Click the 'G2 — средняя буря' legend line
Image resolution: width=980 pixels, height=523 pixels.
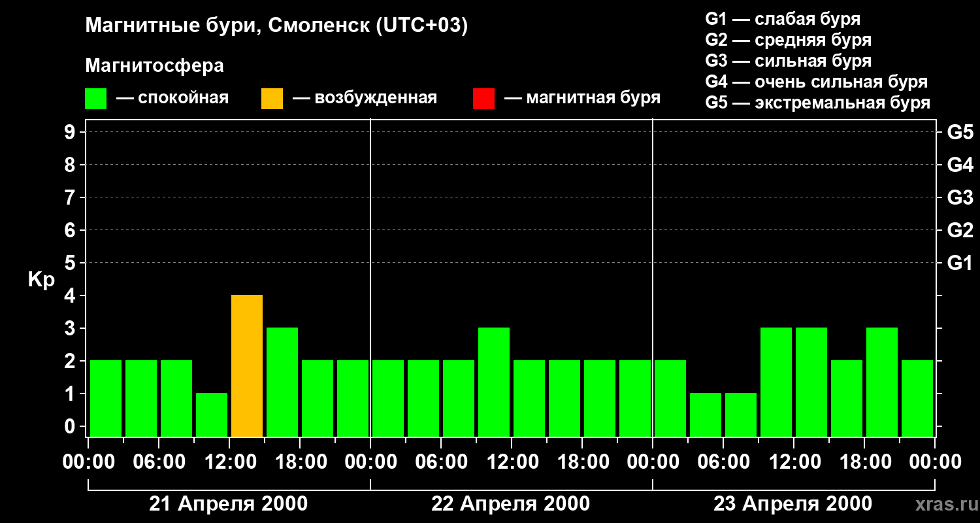point(788,40)
